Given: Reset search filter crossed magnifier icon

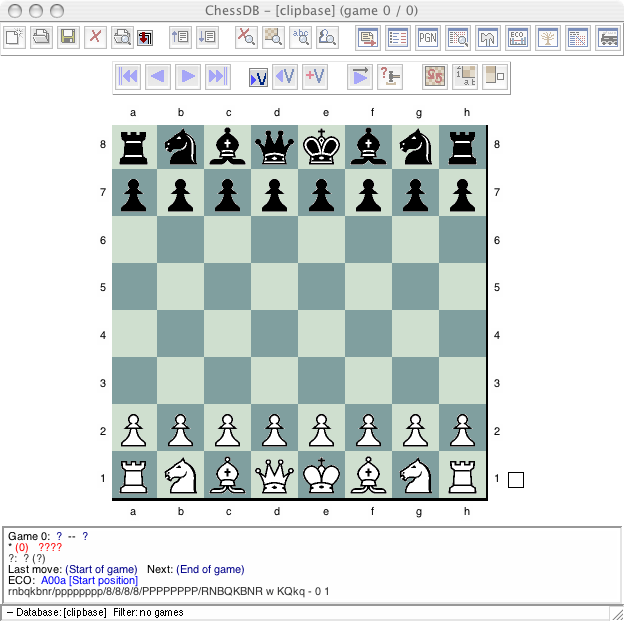Looking at the screenshot, I should click(246, 38).
